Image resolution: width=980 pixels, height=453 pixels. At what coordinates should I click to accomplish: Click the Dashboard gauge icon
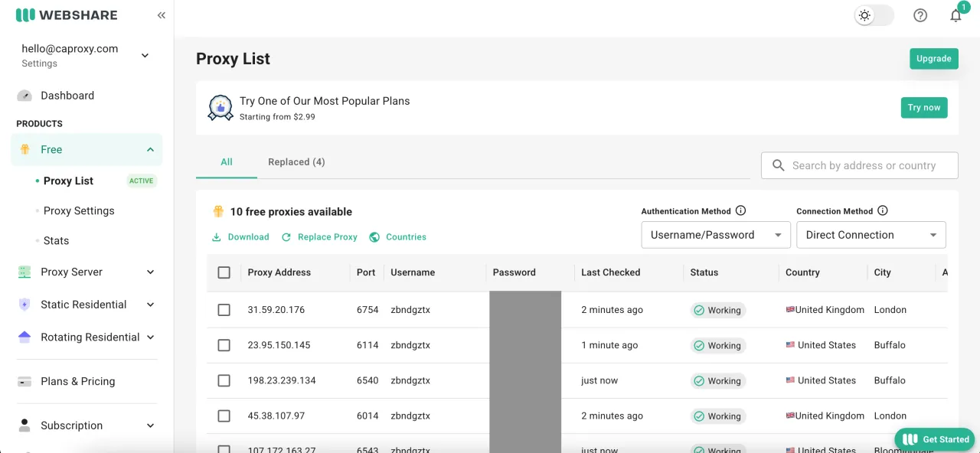24,96
